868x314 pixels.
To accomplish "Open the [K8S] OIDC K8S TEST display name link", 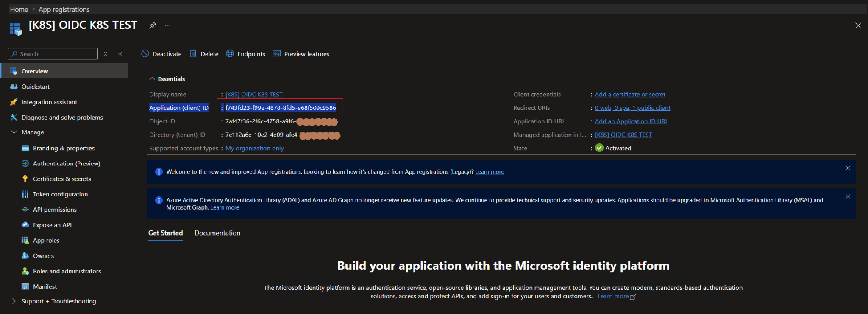I will pyautogui.click(x=254, y=94).
